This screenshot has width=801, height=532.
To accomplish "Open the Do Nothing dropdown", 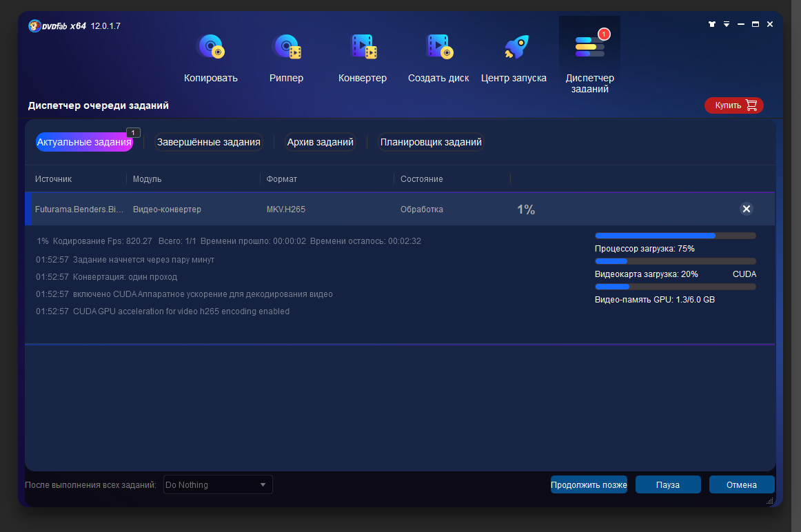I will tap(218, 484).
